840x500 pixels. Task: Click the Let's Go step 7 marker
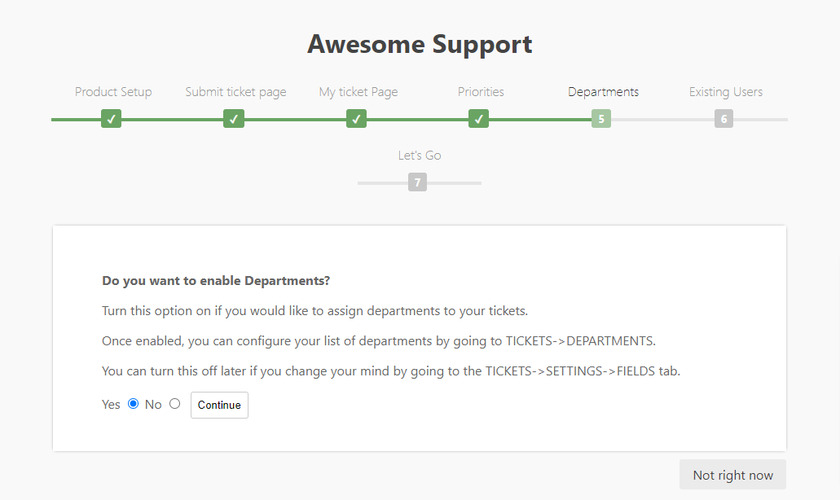coord(417,182)
